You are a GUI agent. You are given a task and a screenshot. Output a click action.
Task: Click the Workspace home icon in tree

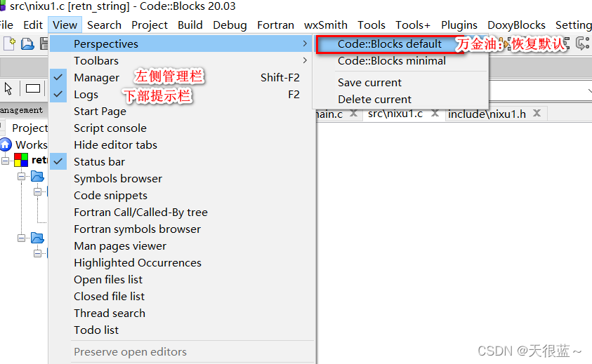[x=6, y=144]
